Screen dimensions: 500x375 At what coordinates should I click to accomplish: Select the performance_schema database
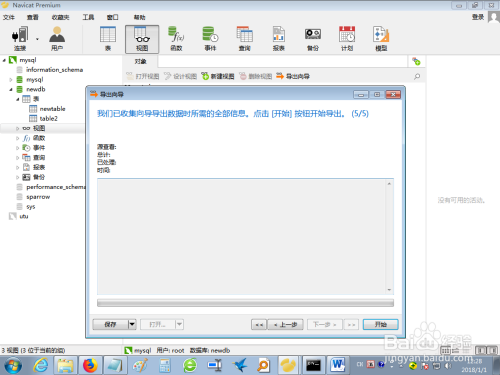pyautogui.click(x=56, y=187)
